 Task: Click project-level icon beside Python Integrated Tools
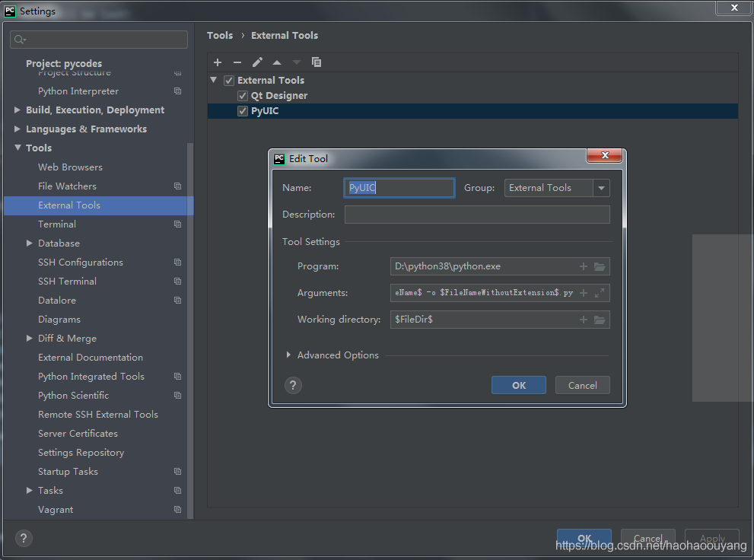(x=177, y=377)
